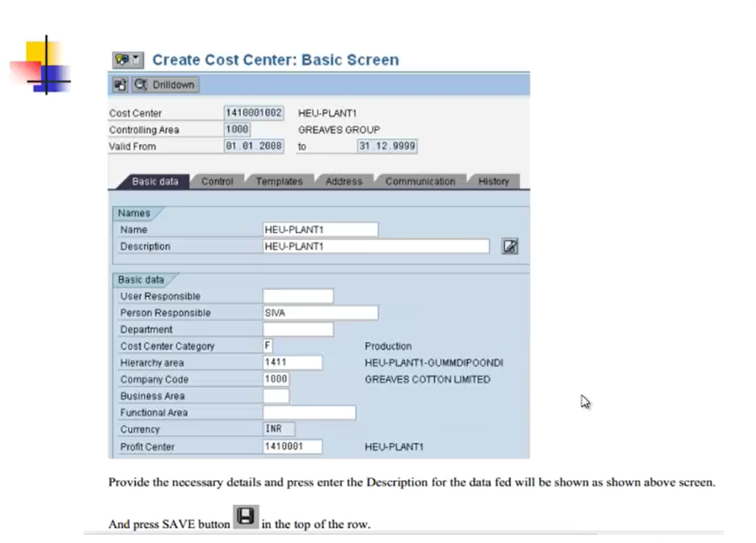Click the Business Area field

click(x=276, y=396)
